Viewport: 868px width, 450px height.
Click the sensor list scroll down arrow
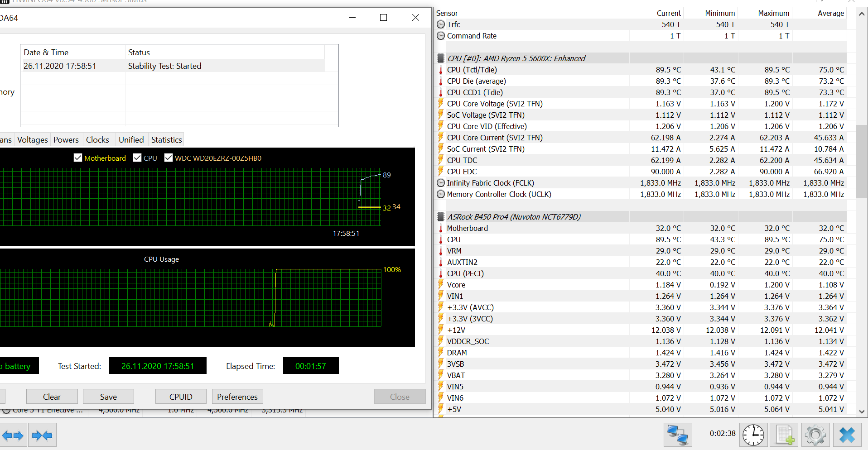coord(862,412)
